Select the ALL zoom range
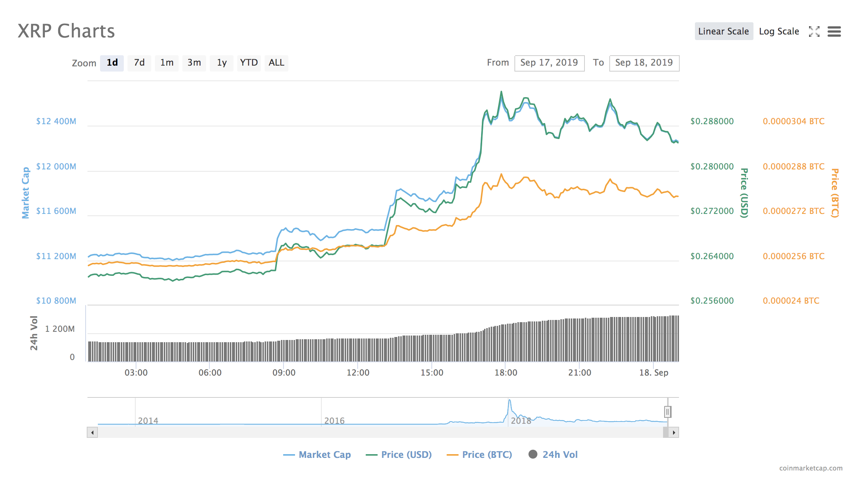The image size is (868, 479). pyautogui.click(x=276, y=63)
